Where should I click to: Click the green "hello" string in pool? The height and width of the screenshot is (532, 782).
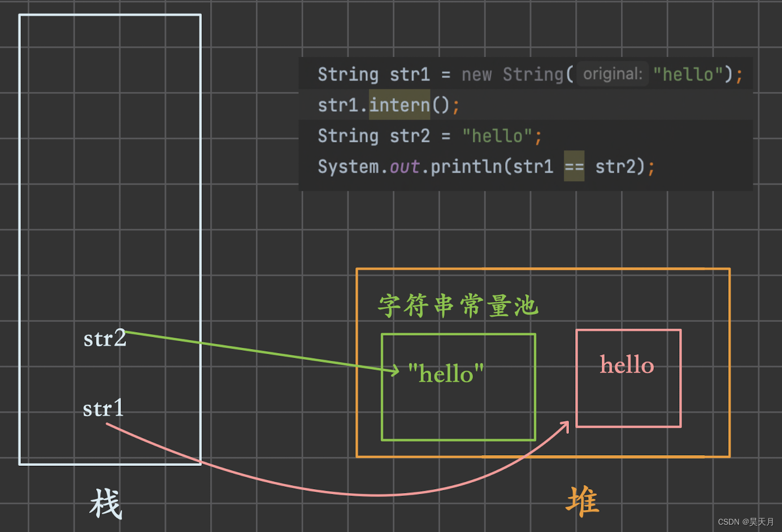point(446,373)
